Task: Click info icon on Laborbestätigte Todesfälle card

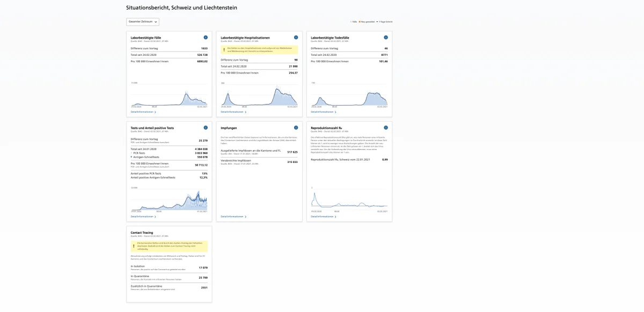Action: click(x=386, y=38)
